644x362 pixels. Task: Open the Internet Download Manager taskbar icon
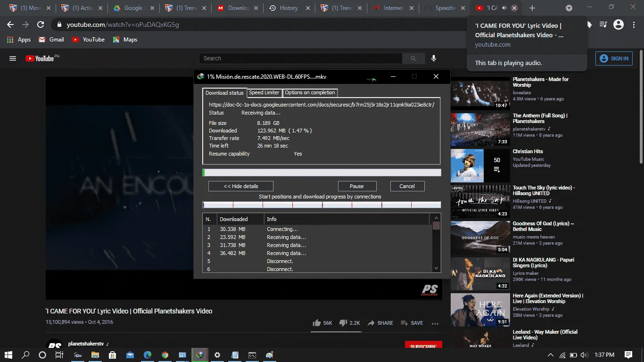point(200,355)
